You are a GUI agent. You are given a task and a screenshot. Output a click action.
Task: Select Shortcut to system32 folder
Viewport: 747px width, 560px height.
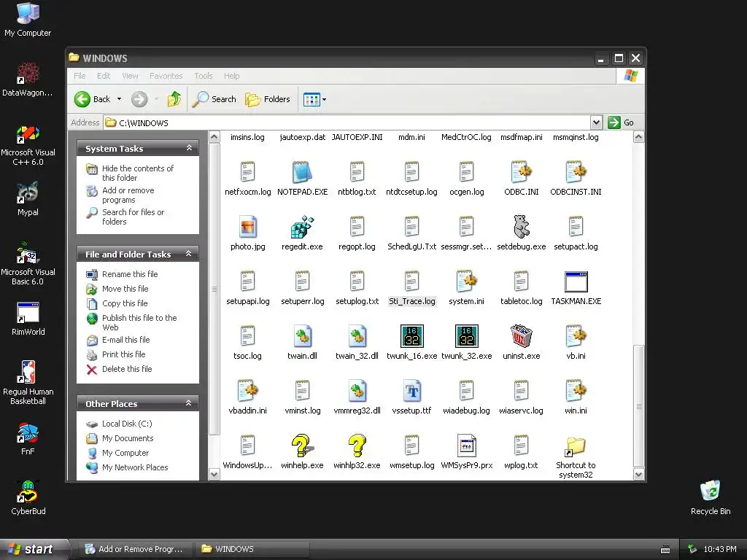(576, 447)
